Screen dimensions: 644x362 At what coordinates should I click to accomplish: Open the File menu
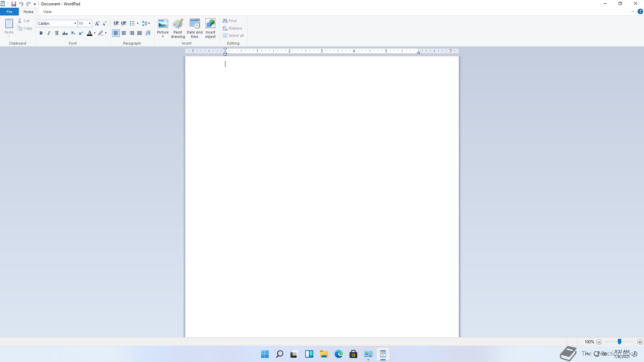click(x=9, y=12)
